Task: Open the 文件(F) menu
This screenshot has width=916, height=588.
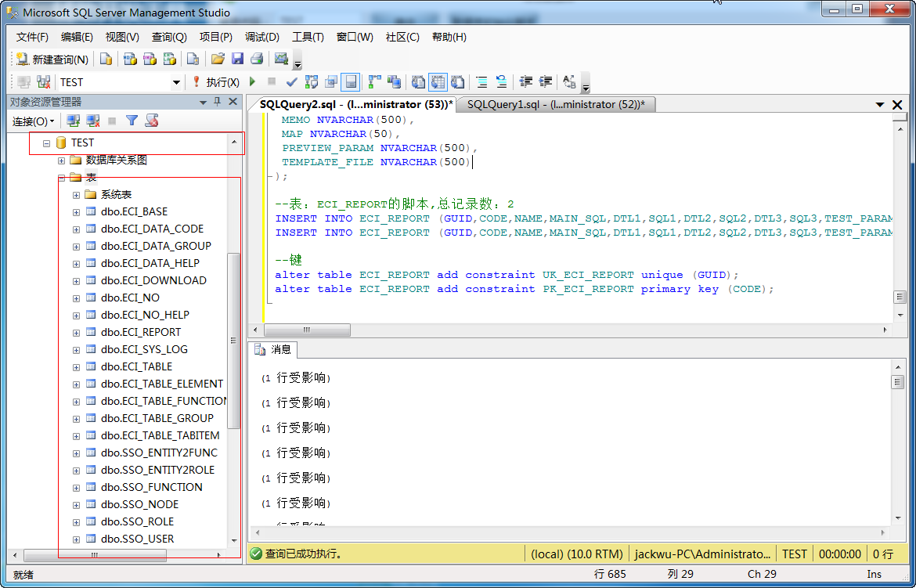Action: pos(32,37)
